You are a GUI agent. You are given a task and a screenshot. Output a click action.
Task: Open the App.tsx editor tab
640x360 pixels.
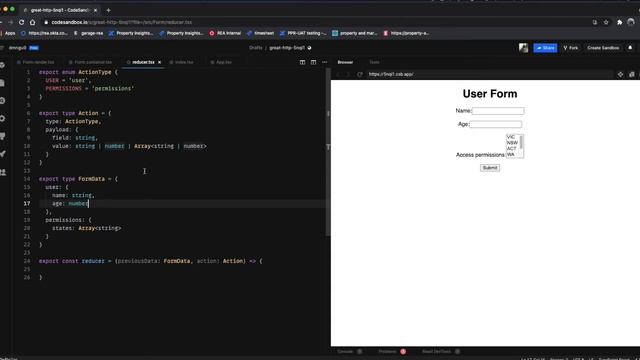point(224,62)
